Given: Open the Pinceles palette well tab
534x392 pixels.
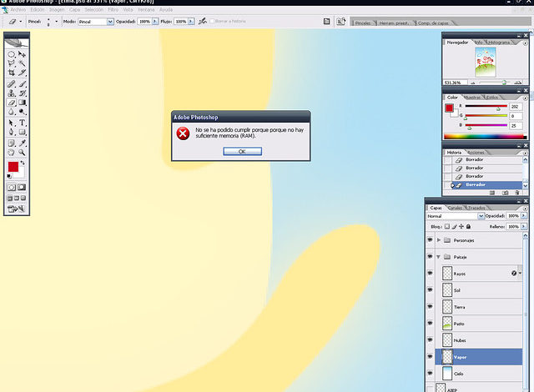Looking at the screenshot, I should pos(362,23).
